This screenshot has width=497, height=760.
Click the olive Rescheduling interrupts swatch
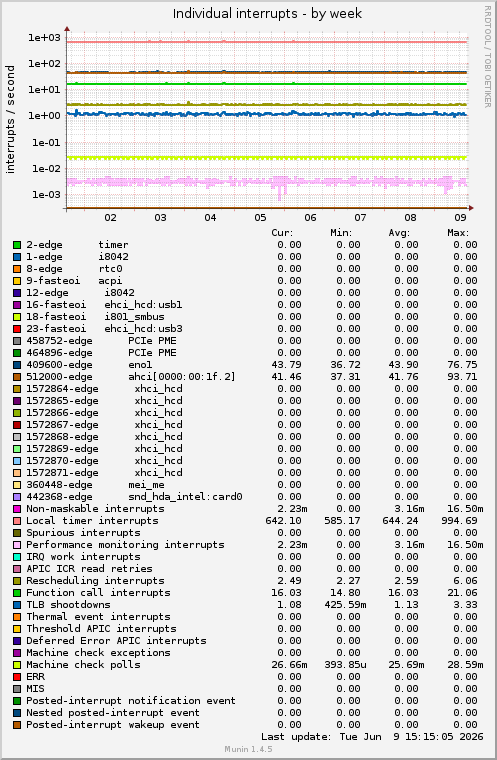pos(17,581)
